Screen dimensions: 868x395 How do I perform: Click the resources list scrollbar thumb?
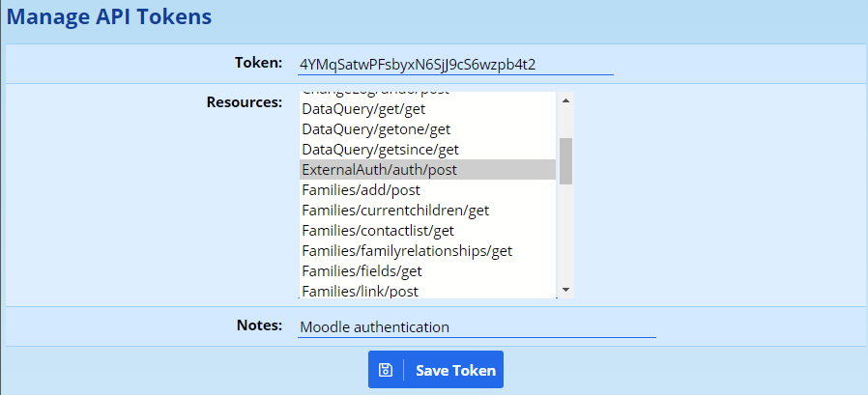tap(565, 160)
